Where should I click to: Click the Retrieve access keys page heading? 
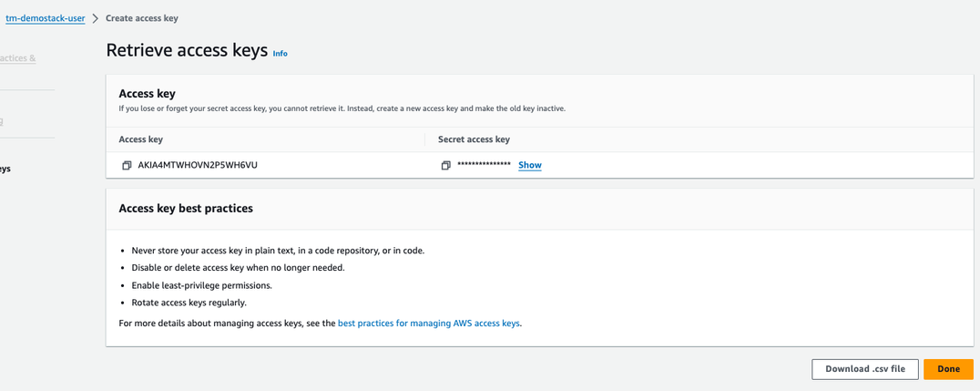(x=187, y=51)
